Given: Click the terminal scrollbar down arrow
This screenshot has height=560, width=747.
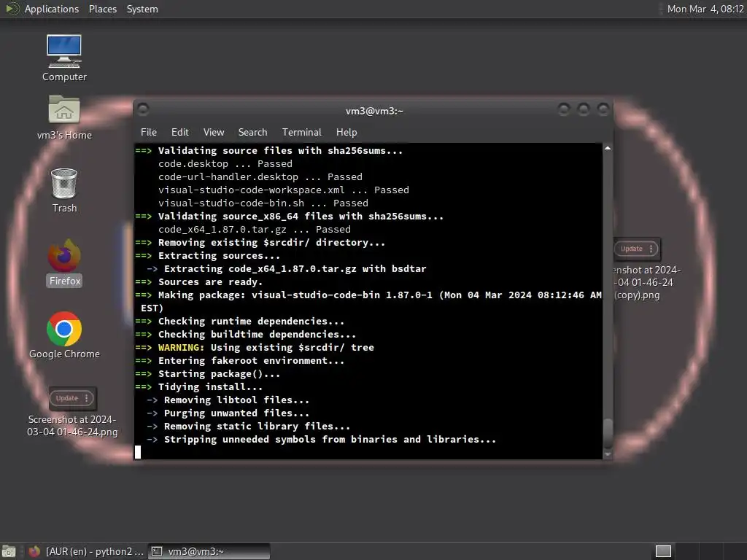Looking at the screenshot, I should click(x=608, y=455).
